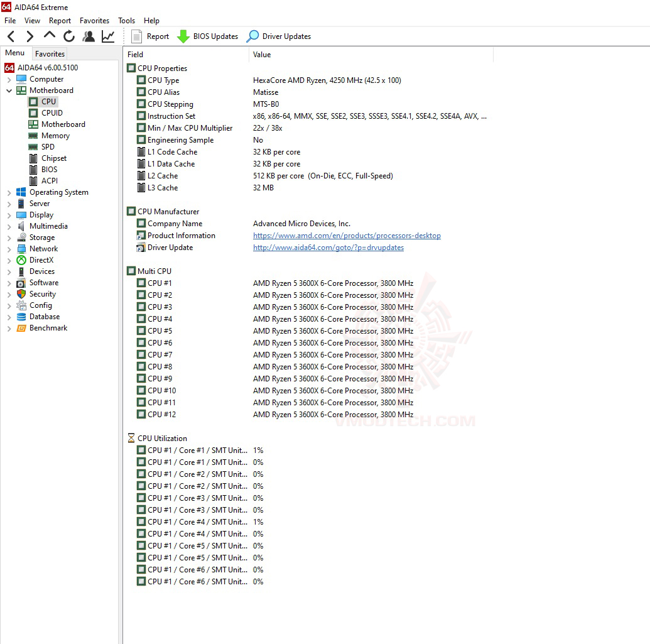The image size is (650, 644).
Task: Expand the Software tree node
Action: [9, 283]
